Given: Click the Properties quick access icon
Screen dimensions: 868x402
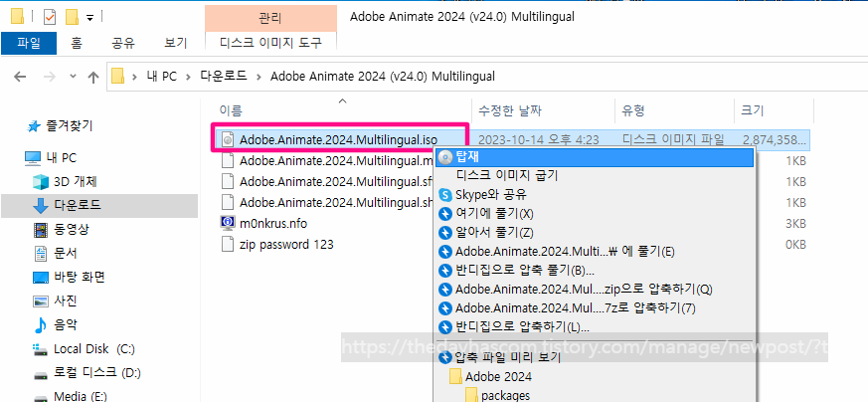Looking at the screenshot, I should [x=50, y=18].
